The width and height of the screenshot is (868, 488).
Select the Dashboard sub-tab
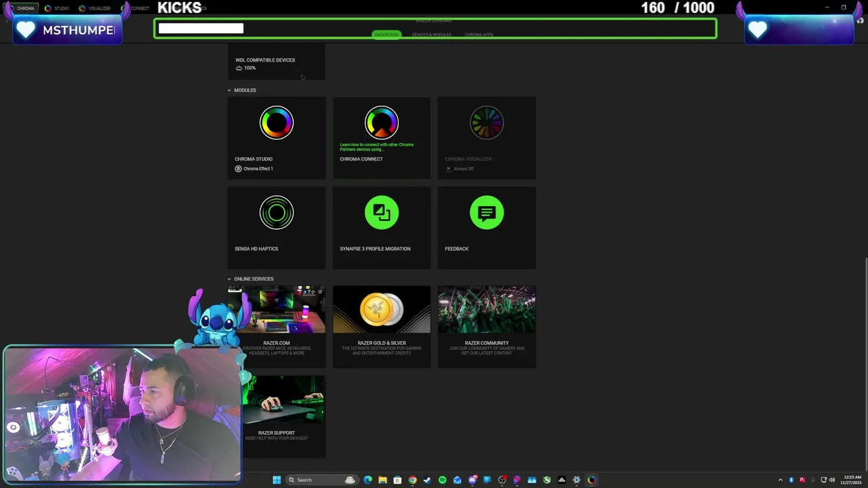pos(387,35)
